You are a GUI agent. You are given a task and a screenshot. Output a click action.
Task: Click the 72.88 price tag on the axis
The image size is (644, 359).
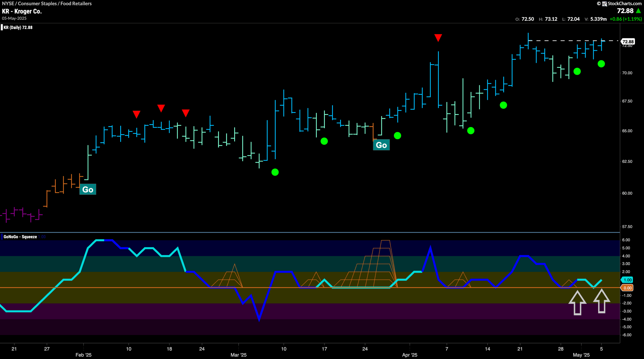pos(628,42)
